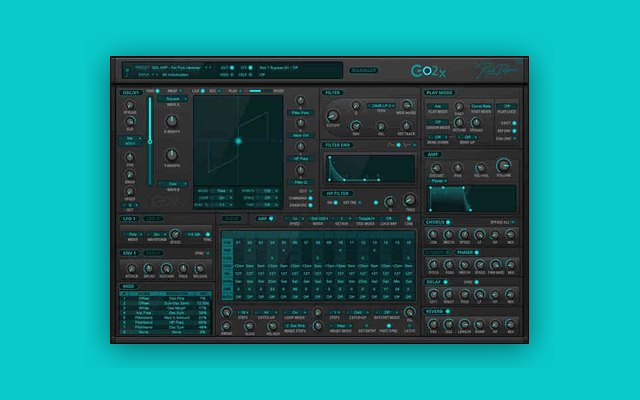Toggle the Delay Sync LED

[x=476, y=282]
